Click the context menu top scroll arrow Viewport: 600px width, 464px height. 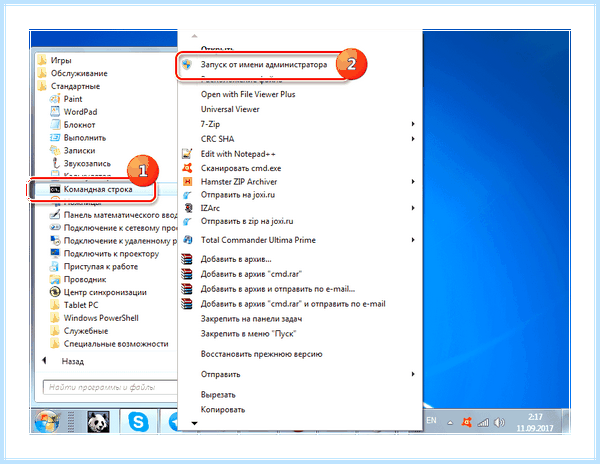(194, 36)
